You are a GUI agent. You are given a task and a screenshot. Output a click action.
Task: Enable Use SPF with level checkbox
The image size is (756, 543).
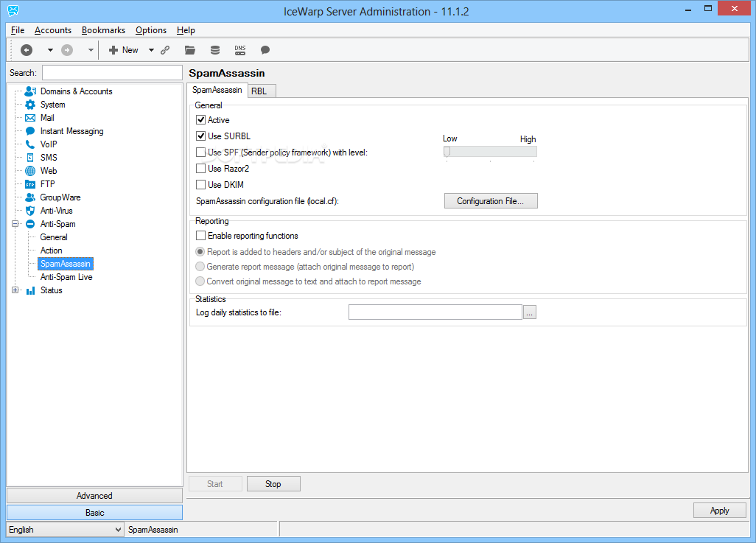click(201, 153)
